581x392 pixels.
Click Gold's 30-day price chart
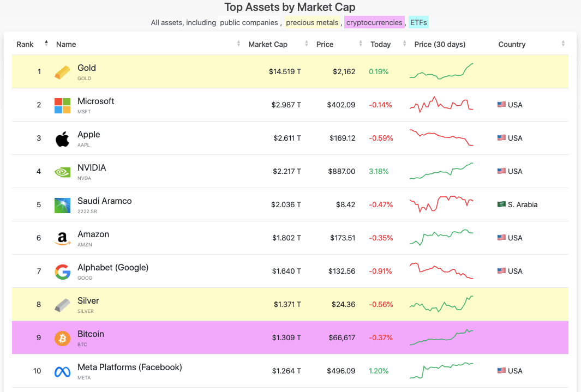coord(441,71)
